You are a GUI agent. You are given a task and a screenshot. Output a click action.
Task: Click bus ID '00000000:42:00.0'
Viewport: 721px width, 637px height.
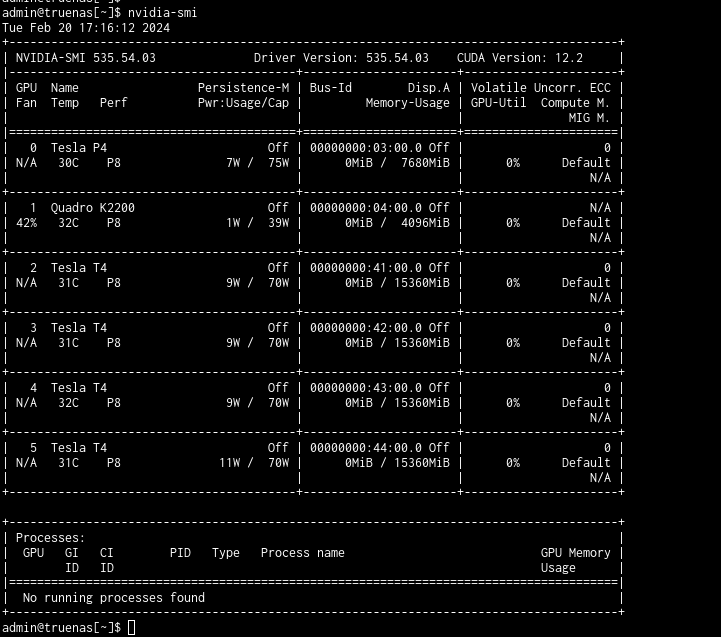tap(366, 328)
